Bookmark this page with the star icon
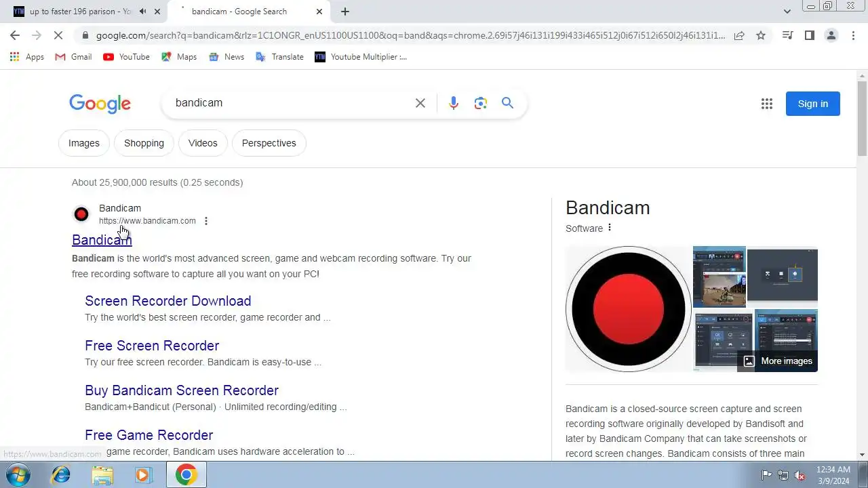 pyautogui.click(x=761, y=35)
